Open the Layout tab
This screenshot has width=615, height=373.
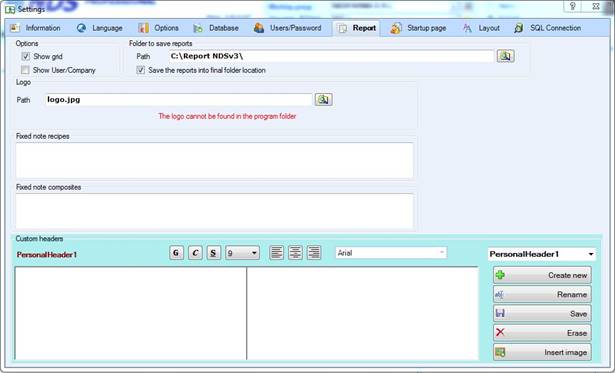[481, 28]
